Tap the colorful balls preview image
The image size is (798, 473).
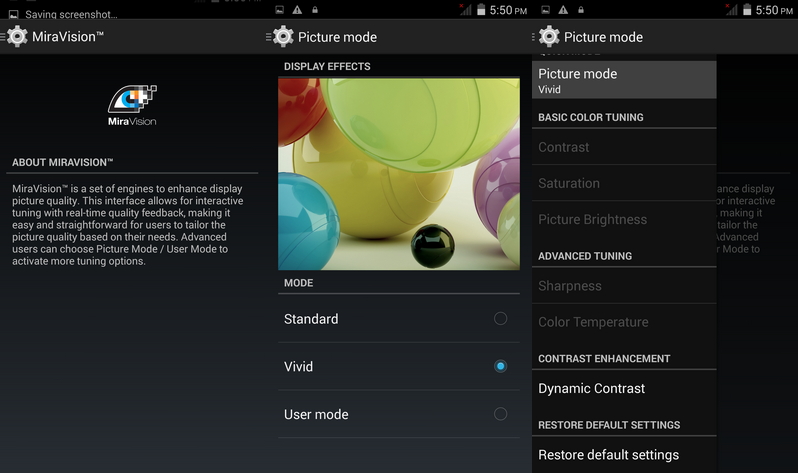tap(399, 174)
